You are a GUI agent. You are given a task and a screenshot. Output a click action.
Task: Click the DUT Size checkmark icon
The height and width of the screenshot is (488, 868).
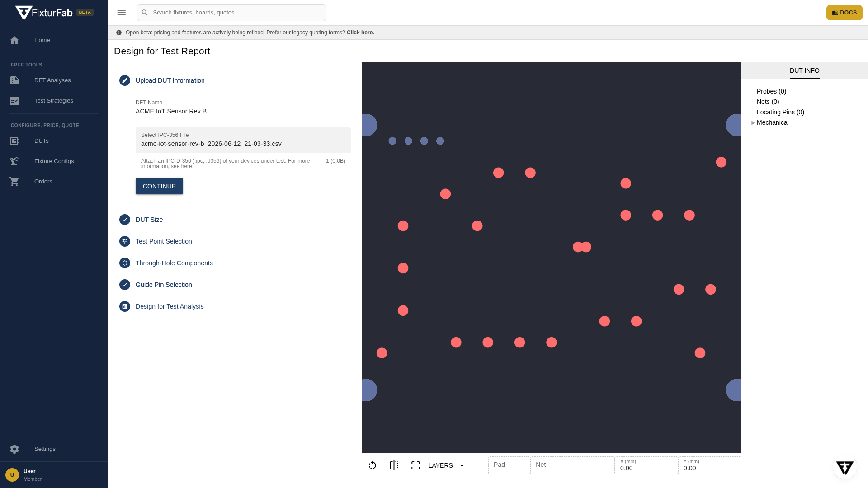pyautogui.click(x=125, y=220)
